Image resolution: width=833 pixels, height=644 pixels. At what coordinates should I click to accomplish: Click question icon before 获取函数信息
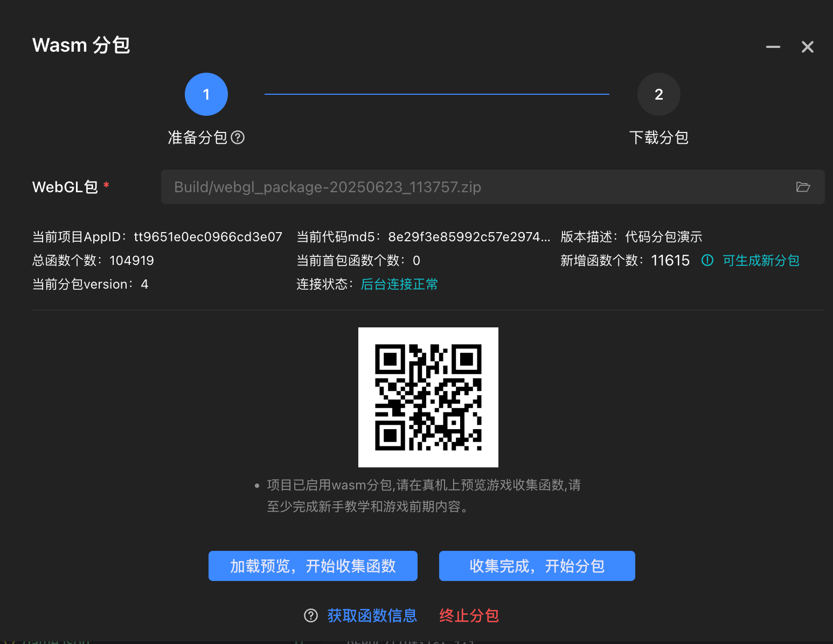[311, 615]
